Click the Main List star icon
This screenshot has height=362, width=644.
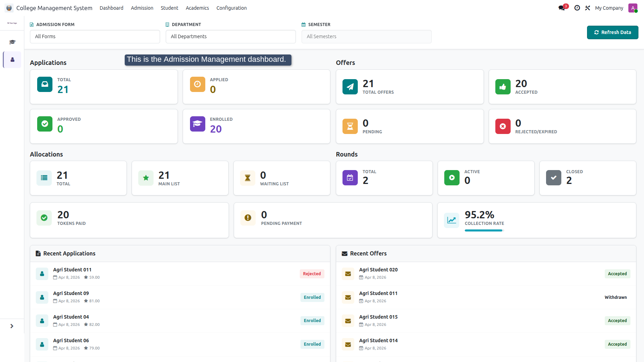[x=146, y=178]
